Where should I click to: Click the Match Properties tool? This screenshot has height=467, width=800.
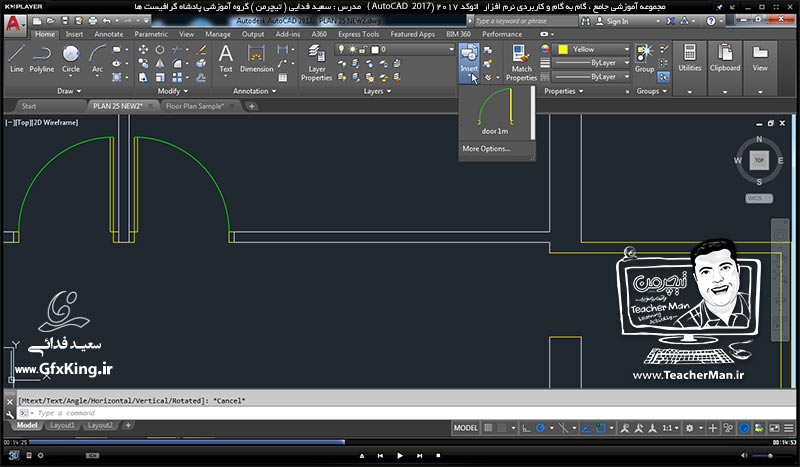point(521,62)
